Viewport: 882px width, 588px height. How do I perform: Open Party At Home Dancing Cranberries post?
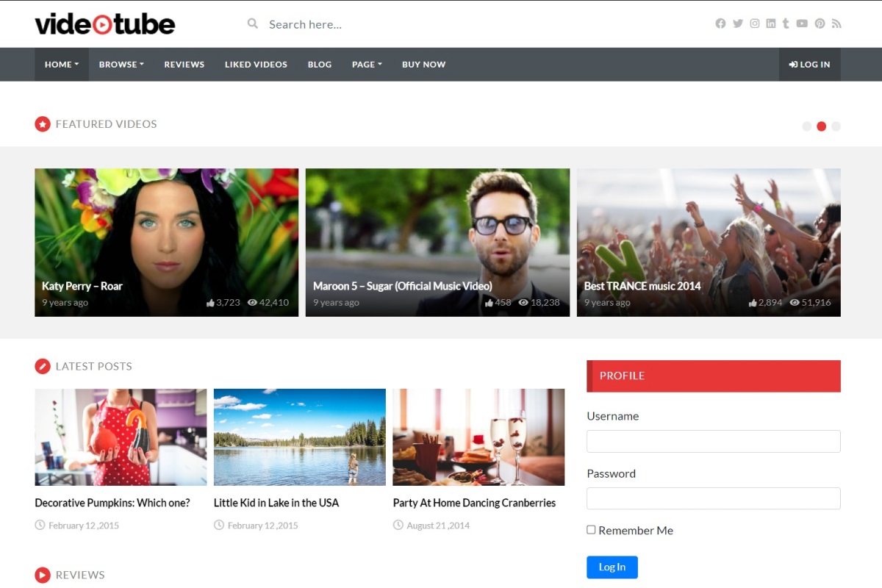pos(474,503)
